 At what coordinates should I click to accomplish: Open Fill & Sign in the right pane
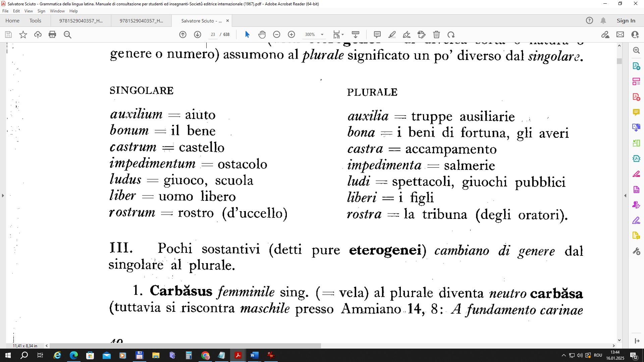(x=636, y=221)
